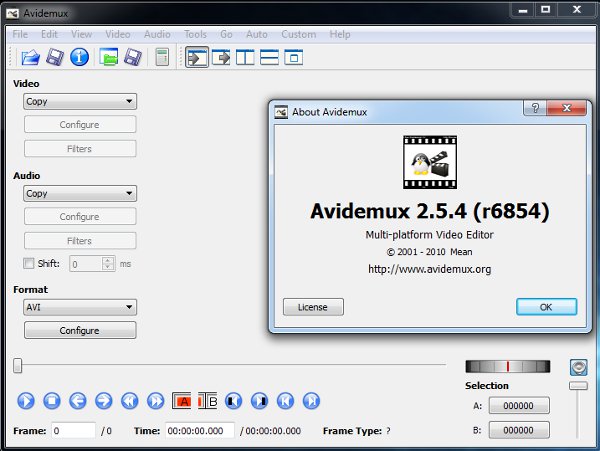Select the side-by-side preview mode icon
The image size is (600, 451).
tap(245, 58)
